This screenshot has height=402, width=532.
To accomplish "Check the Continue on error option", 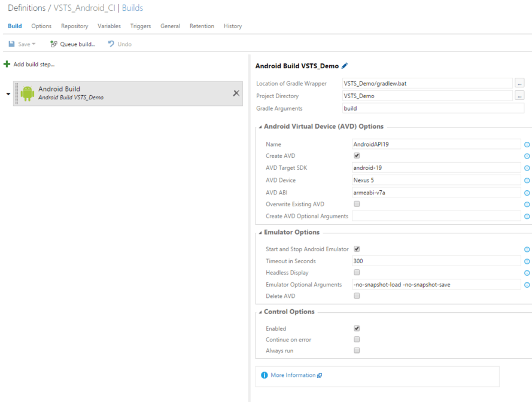I will click(x=357, y=339).
